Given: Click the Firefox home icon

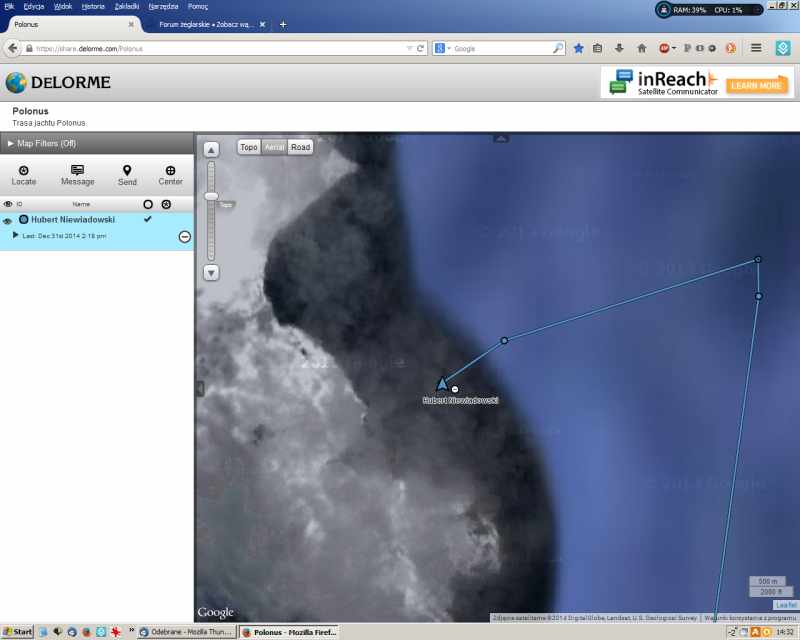Looking at the screenshot, I should pyautogui.click(x=641, y=48).
